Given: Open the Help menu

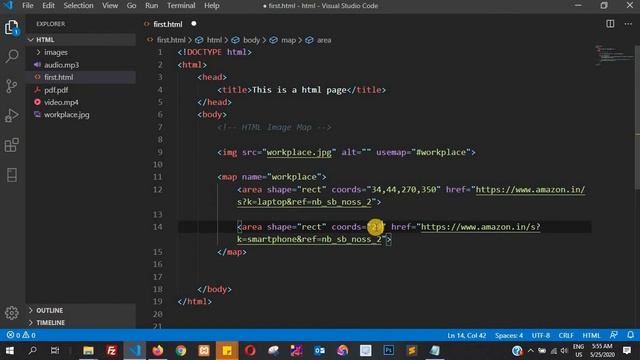Looking at the screenshot, I should 211,6.
